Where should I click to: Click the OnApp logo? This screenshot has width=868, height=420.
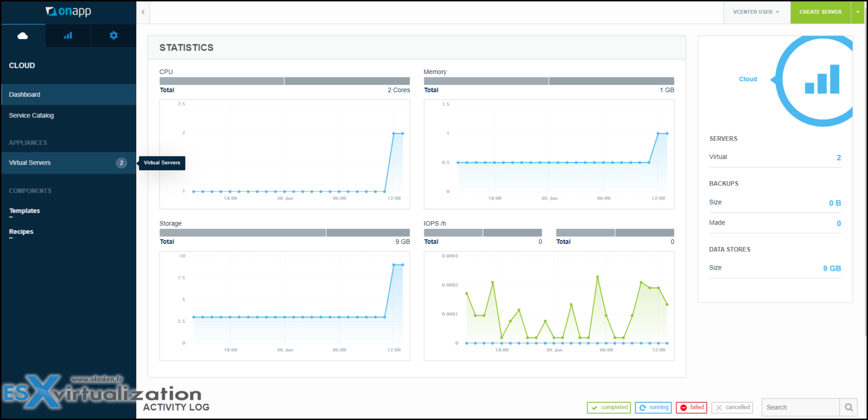pyautogui.click(x=68, y=11)
